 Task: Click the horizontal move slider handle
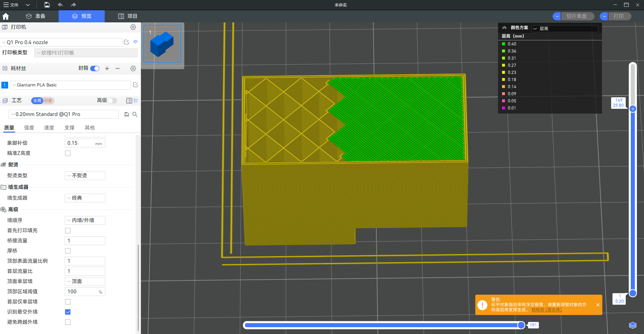[x=521, y=325]
